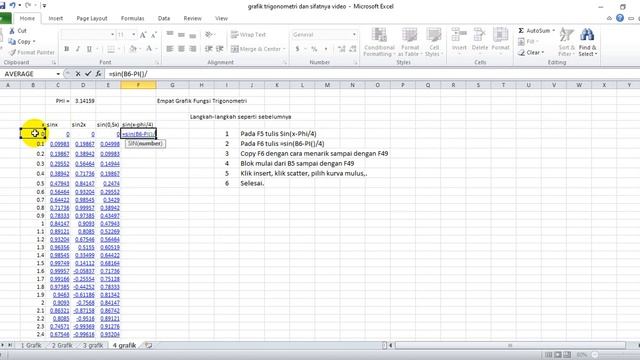Screen dimensions: 640x360
Task: Click the Undo arrow in Quick Access
Action: (13, 5)
